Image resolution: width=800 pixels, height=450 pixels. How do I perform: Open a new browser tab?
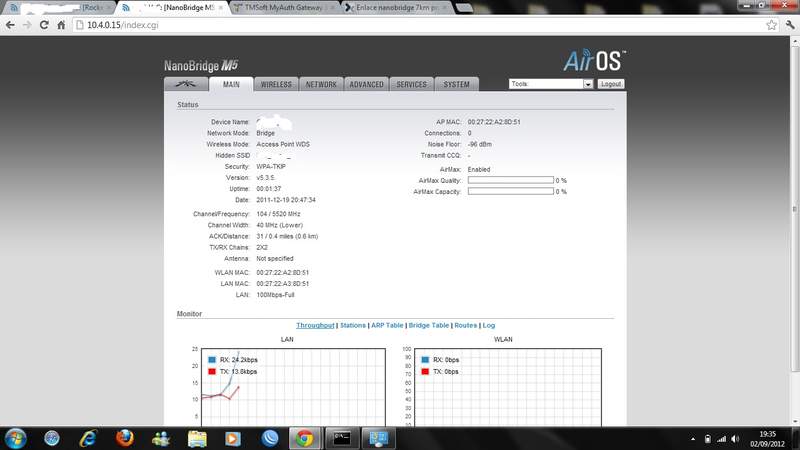click(464, 8)
